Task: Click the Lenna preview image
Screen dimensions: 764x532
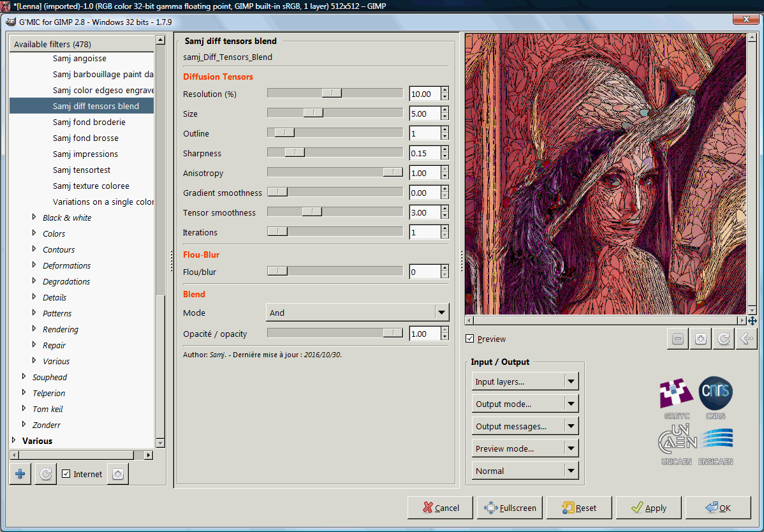Action: [606, 174]
